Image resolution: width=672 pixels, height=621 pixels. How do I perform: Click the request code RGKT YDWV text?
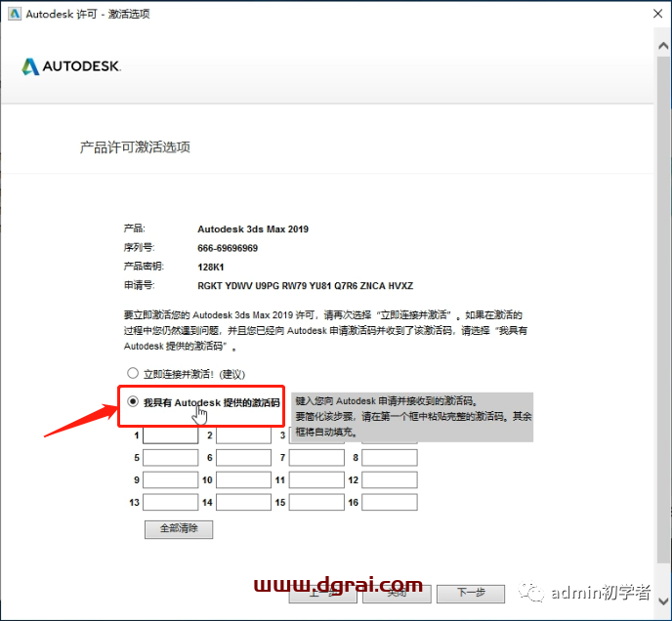(305, 286)
